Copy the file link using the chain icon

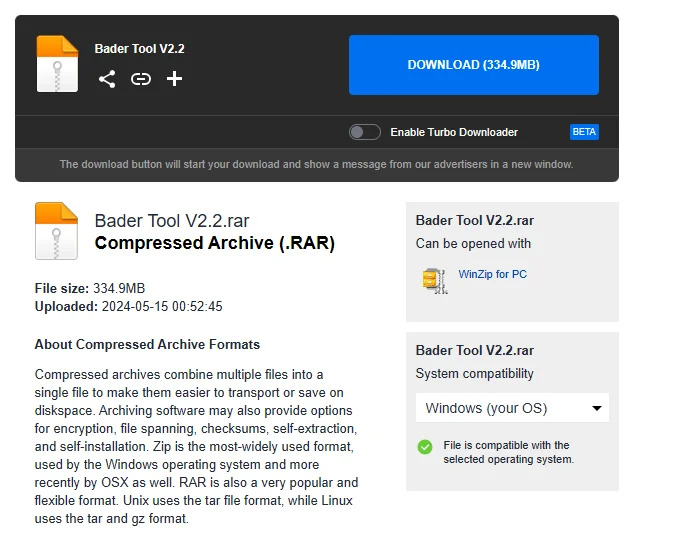point(141,79)
